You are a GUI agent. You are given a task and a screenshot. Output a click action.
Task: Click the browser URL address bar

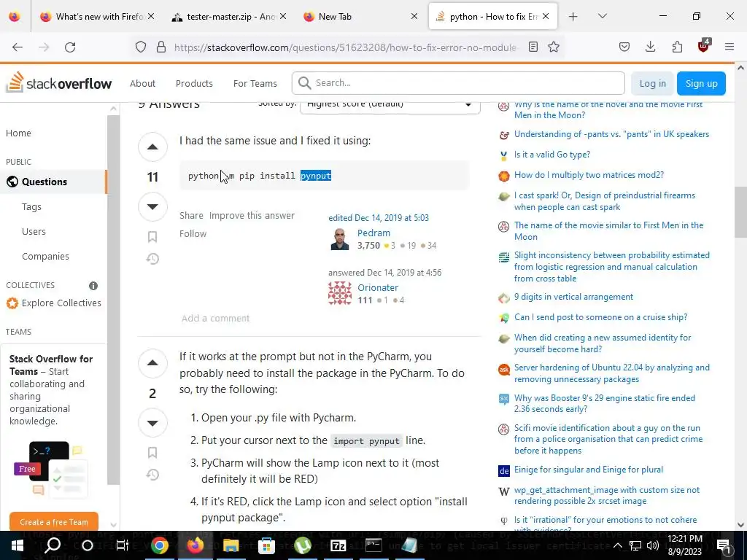tap(345, 47)
